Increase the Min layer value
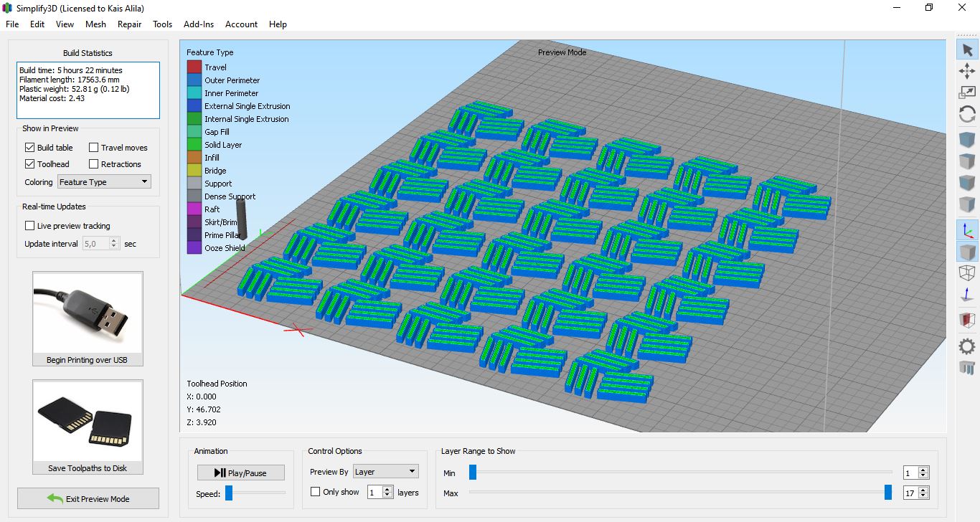The width and height of the screenshot is (980, 522). 924,470
